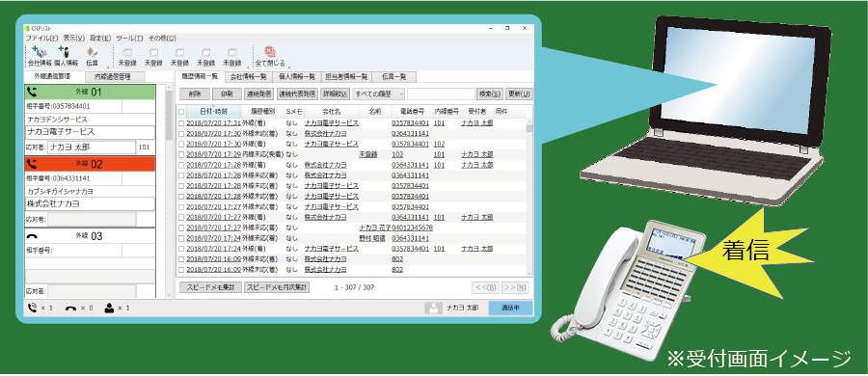Click the スピードメモ集計 button
The width and height of the screenshot is (868, 376).
[210, 287]
